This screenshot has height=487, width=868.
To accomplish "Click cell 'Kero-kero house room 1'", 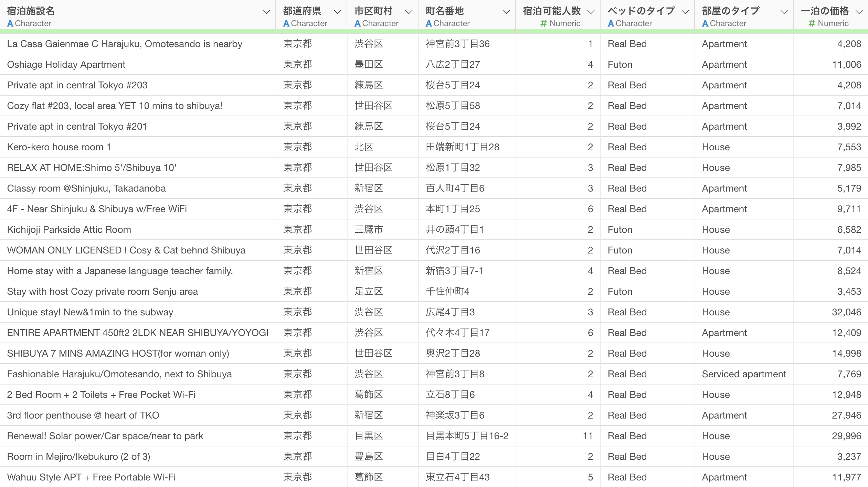I will (x=138, y=147).
